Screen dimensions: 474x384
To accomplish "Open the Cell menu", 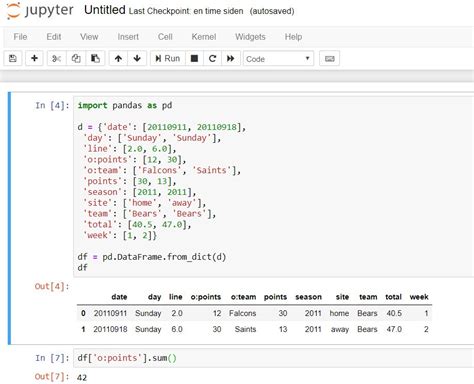I will (x=165, y=37).
